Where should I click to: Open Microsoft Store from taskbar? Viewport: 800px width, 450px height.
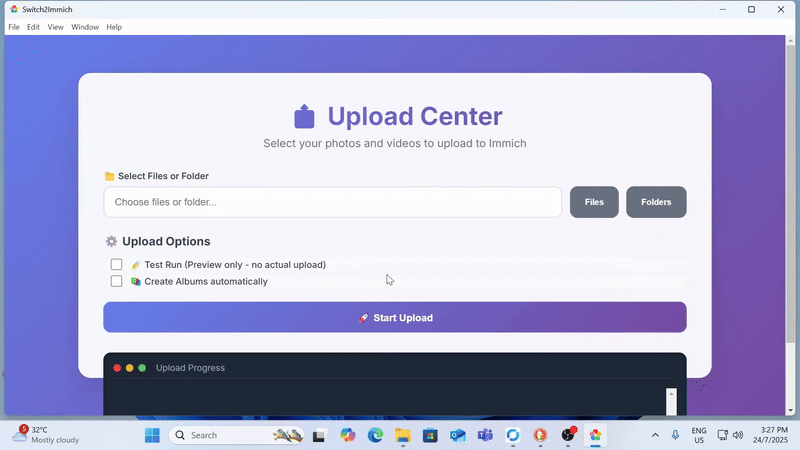coord(430,435)
